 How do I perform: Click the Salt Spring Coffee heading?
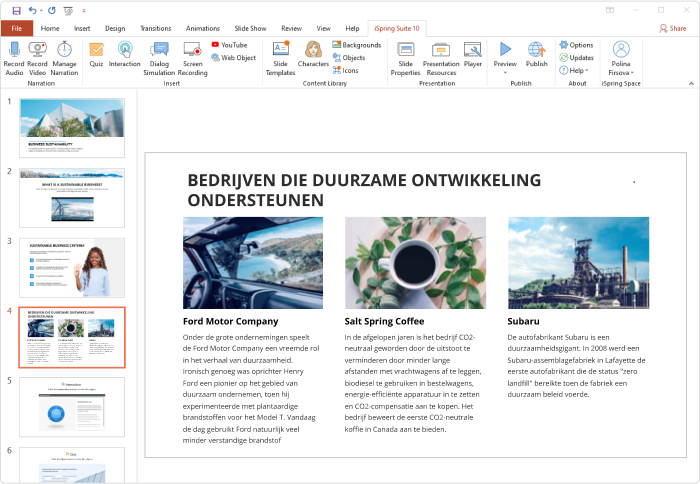384,321
